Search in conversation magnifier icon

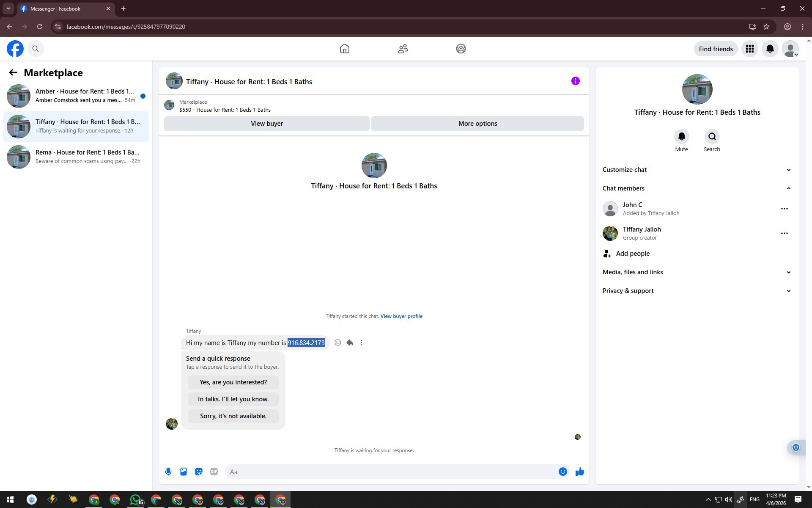coord(712,136)
